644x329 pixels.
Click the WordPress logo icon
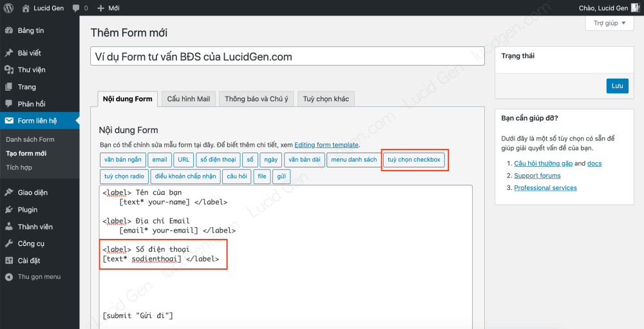(8, 8)
